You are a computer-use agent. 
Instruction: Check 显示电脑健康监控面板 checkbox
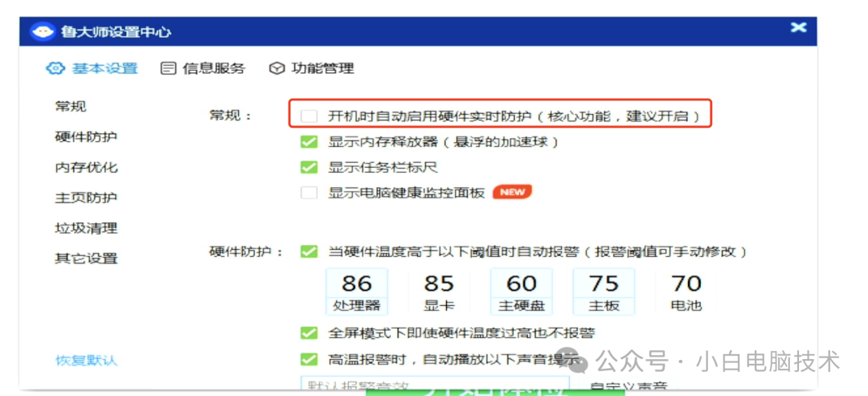coord(309,193)
